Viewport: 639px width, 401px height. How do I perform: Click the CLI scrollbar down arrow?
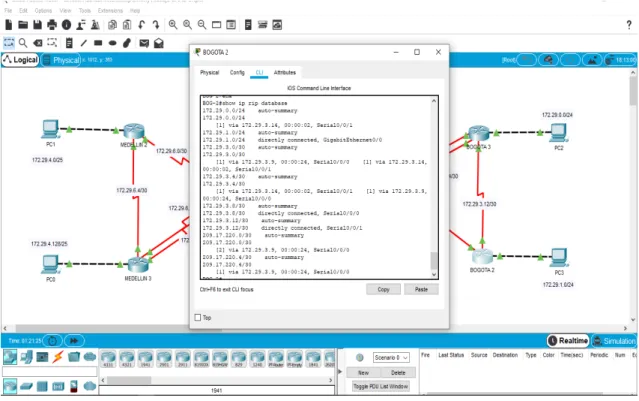pos(434,275)
